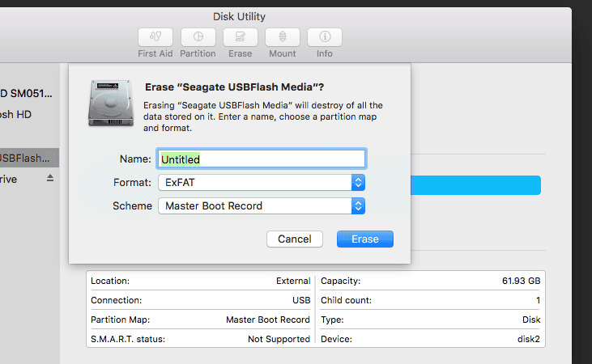Click the Mount toolbar button
This screenshot has height=364, width=592.
click(283, 37)
